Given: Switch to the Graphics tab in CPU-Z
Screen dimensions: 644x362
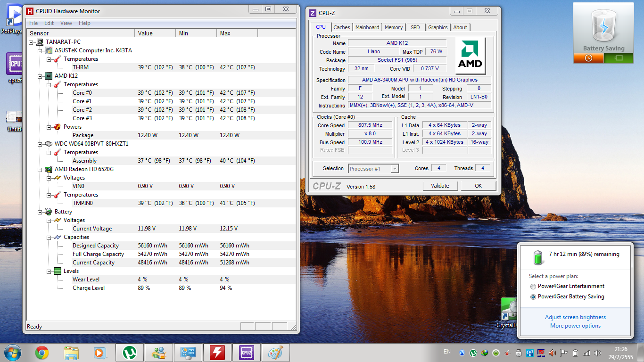Looking at the screenshot, I should 438,27.
